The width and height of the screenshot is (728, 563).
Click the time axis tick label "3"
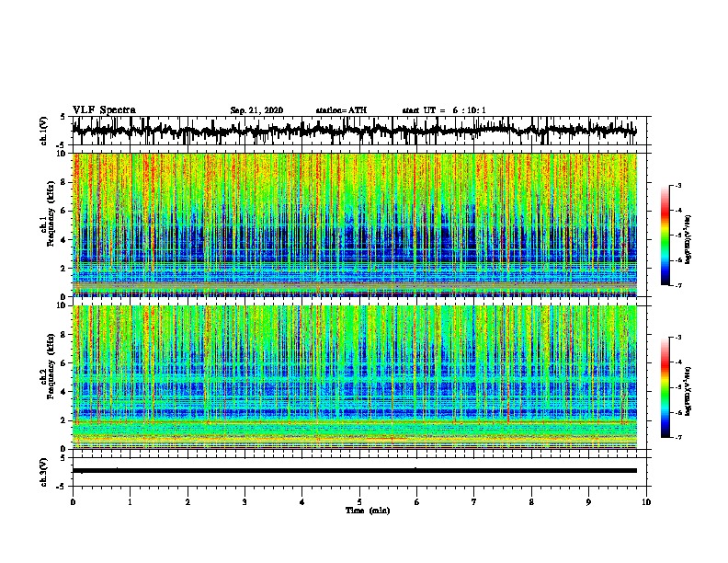245,502
